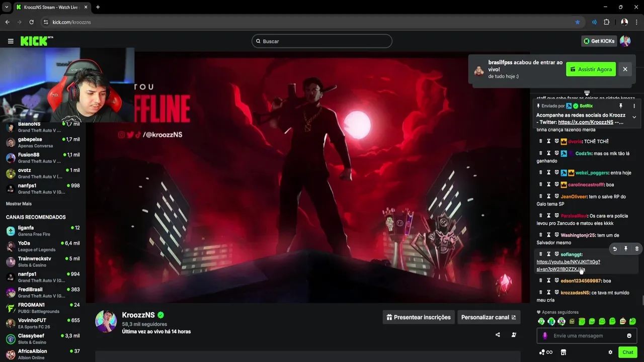Screen dimensions: 644x362
Task: Ban Washingtonjr25 using the shield icon
Action: (556, 235)
